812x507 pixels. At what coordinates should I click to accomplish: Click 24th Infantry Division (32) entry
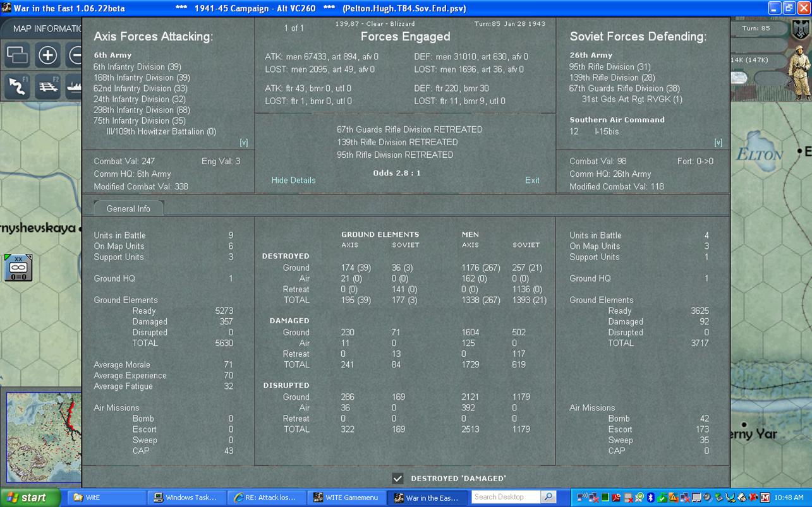tap(140, 99)
